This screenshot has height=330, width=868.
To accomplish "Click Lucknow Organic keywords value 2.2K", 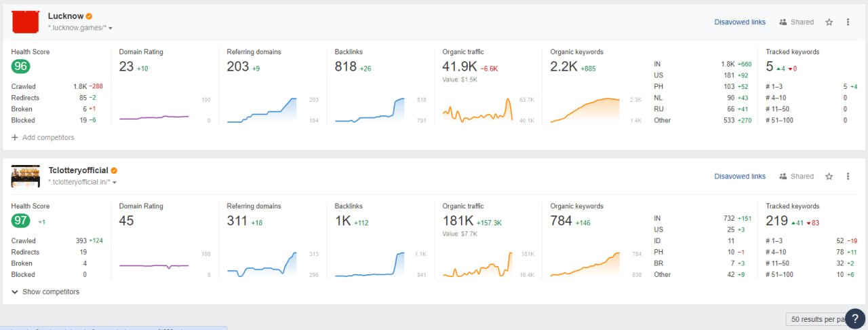I will (x=564, y=67).
